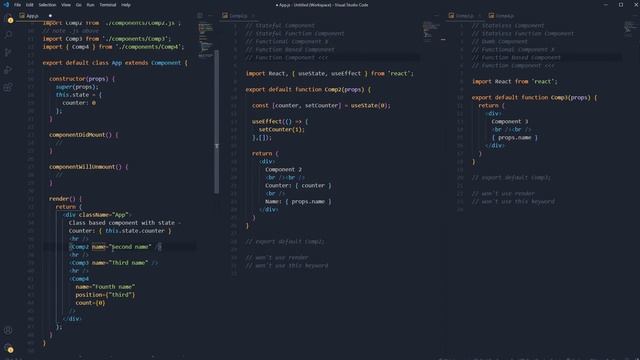Open the Help menu
This screenshot has width=640, height=360.
click(x=126, y=5)
